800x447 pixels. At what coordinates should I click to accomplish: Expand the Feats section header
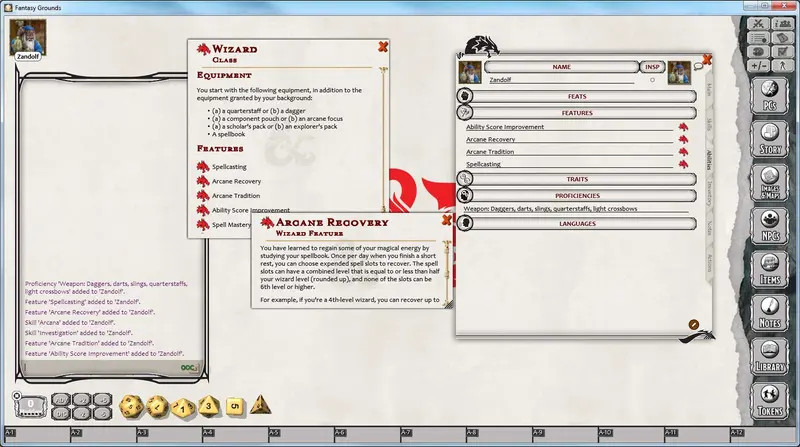click(577, 96)
